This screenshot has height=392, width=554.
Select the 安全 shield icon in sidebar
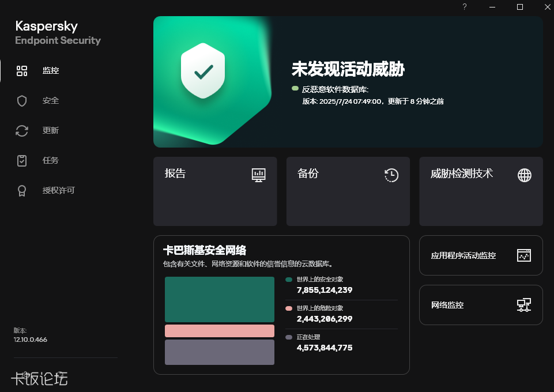coord(22,101)
